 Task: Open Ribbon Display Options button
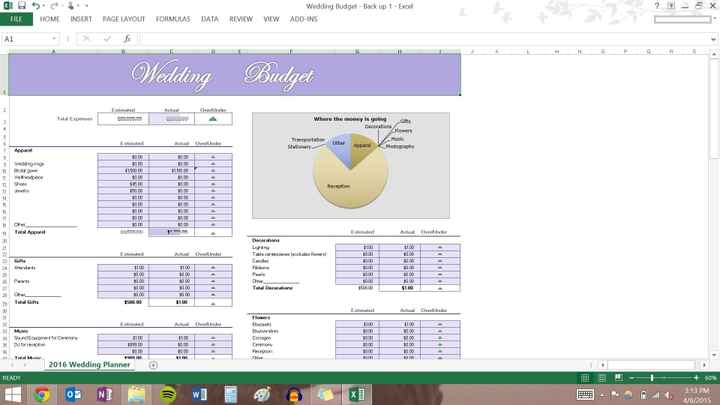tap(671, 6)
